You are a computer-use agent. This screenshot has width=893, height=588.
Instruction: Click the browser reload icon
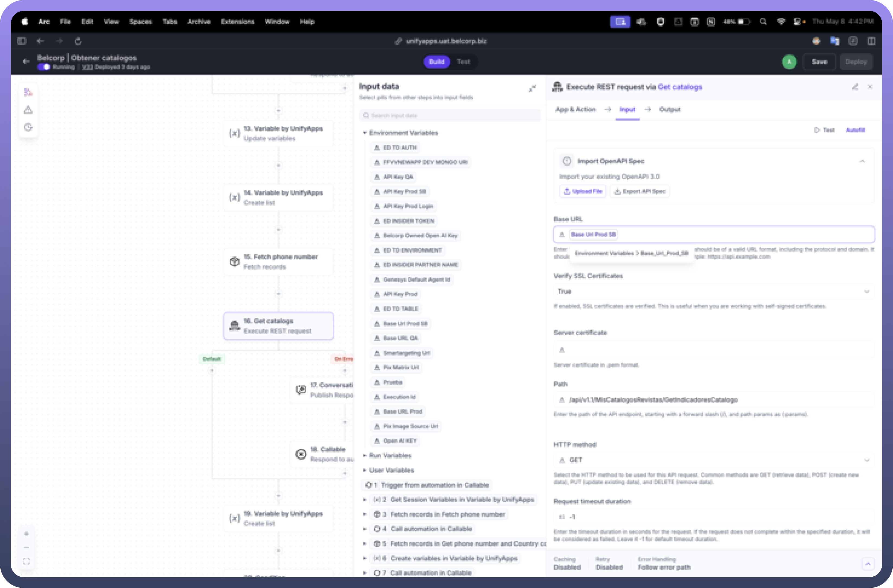[x=78, y=41]
